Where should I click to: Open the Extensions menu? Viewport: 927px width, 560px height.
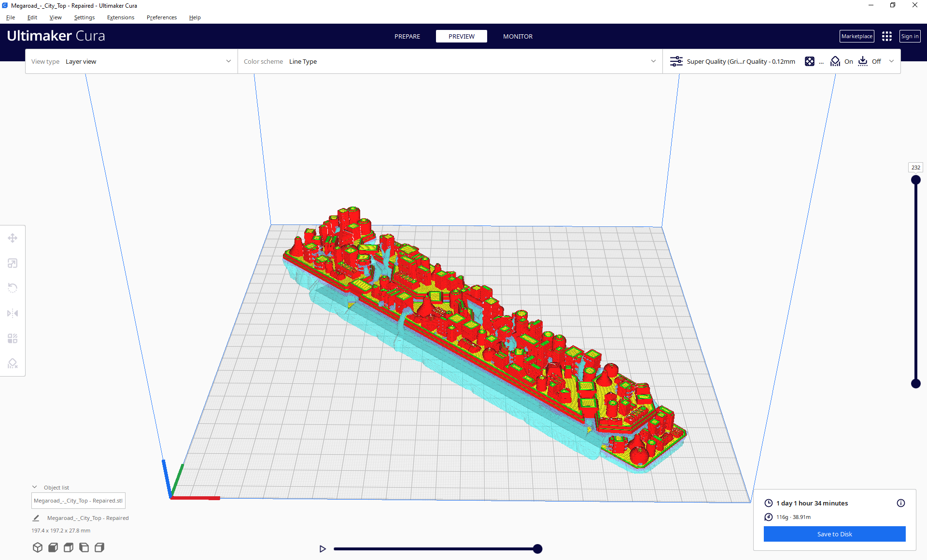tap(121, 17)
